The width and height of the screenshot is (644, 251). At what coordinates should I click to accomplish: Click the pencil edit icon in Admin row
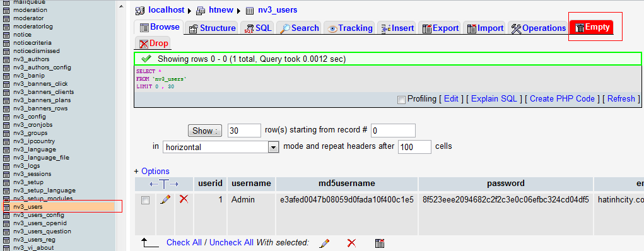point(165,200)
